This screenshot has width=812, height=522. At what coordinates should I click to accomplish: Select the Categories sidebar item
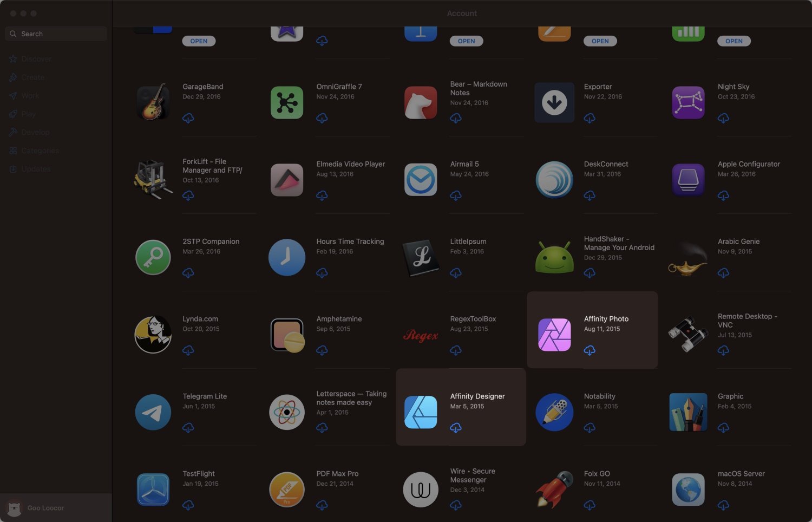point(40,151)
